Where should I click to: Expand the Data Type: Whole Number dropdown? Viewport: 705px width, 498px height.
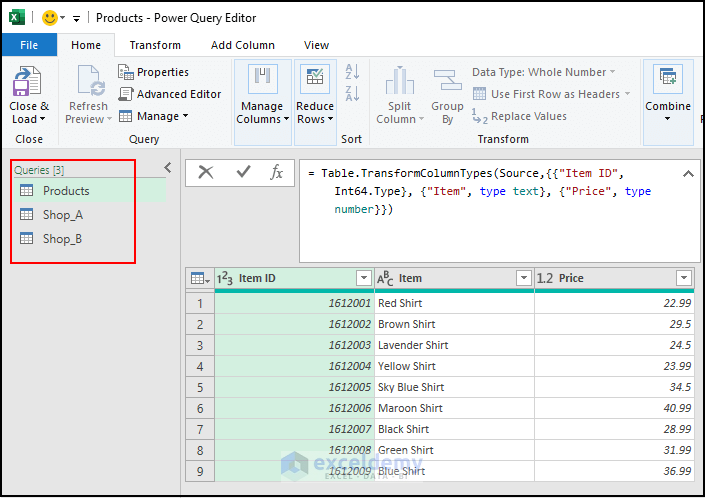coord(612,72)
